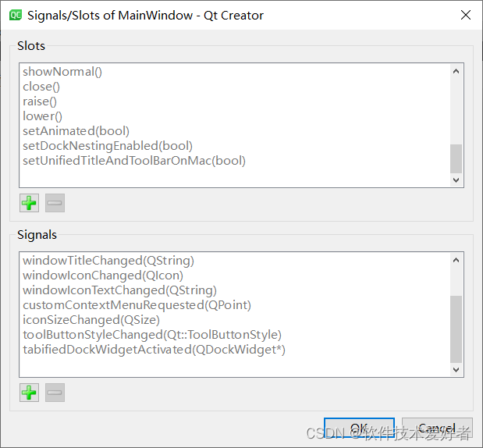Viewport: 483px width, 448px height.
Task: Add a new slot with green plus
Action: point(30,203)
